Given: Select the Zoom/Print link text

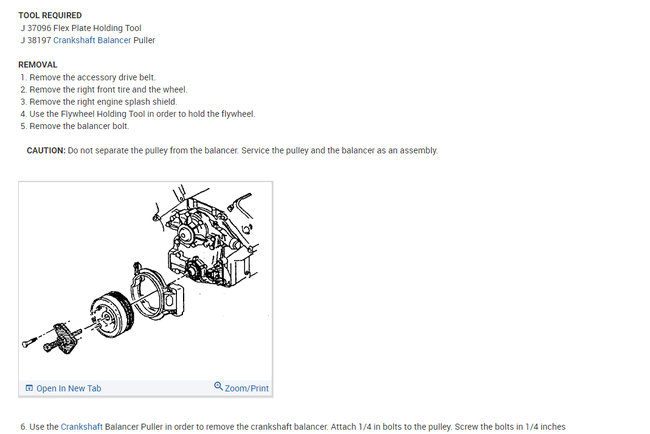Looking at the screenshot, I should (x=247, y=388).
